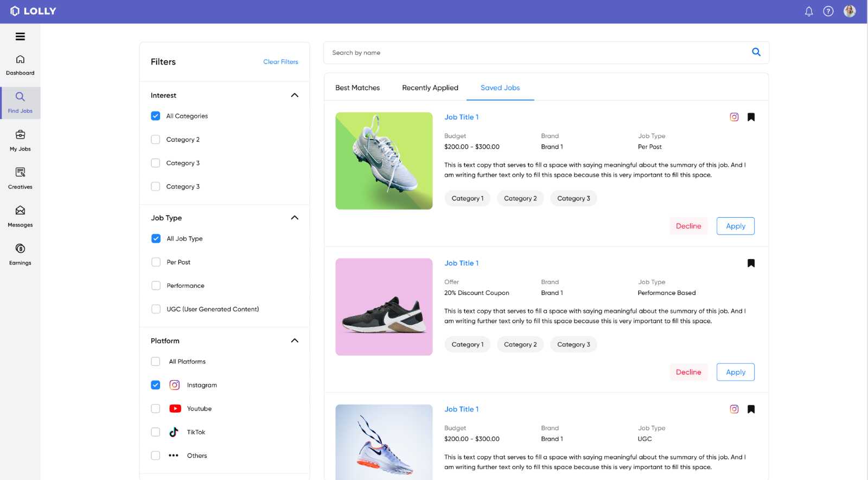Uncheck All Job Type checkbox
The height and width of the screenshot is (480, 868).
coord(156,238)
